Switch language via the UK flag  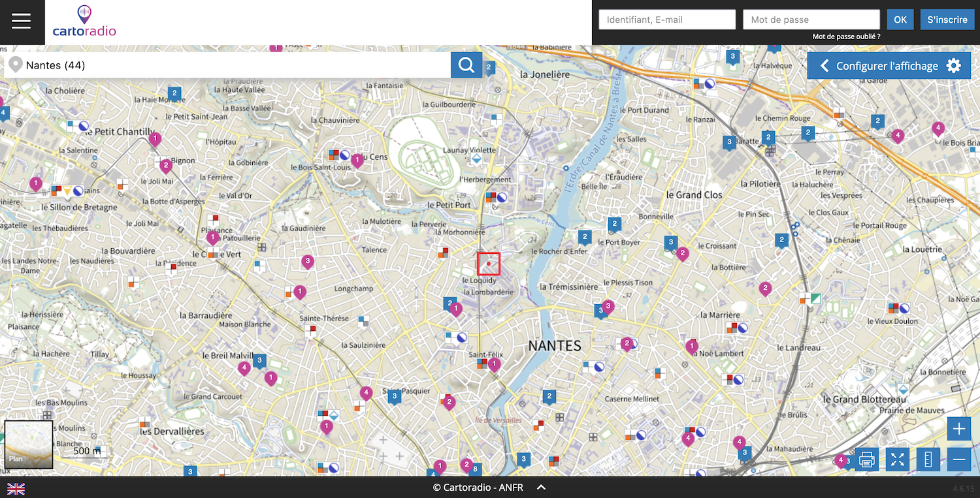(x=16, y=488)
